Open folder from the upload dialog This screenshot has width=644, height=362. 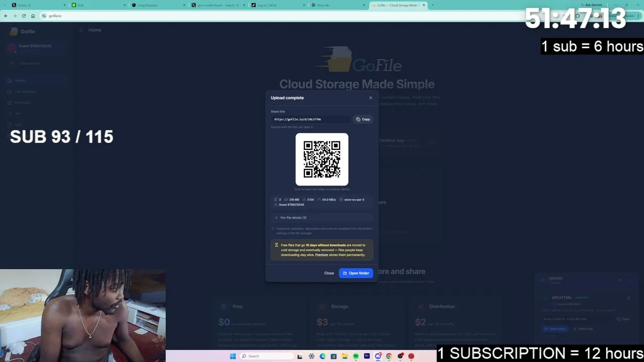point(356,273)
